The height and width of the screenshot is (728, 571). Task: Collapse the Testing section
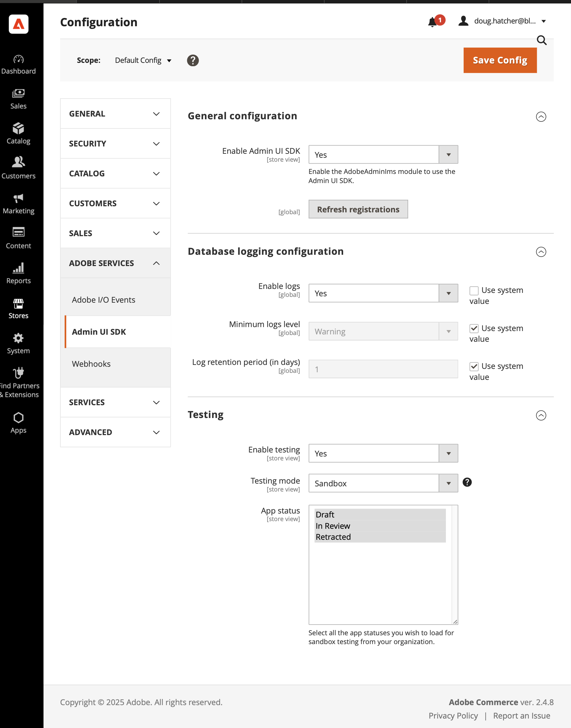[x=541, y=415]
